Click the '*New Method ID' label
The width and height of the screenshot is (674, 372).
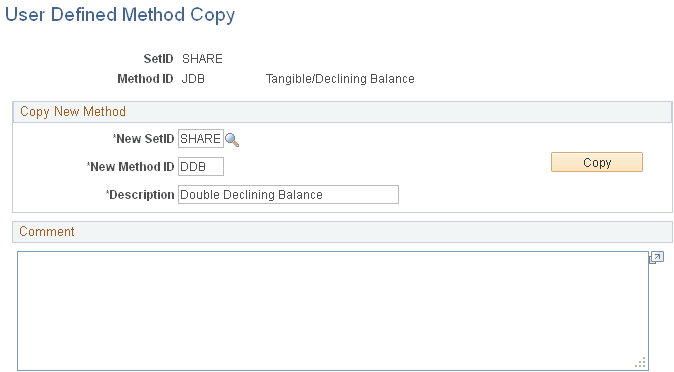(x=131, y=166)
